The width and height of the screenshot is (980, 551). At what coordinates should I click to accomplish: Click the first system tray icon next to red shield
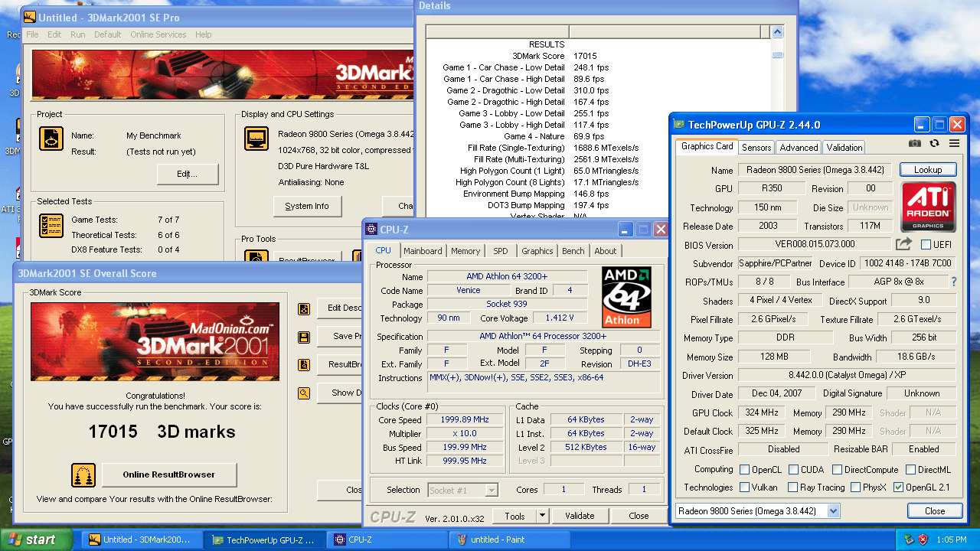click(x=910, y=540)
